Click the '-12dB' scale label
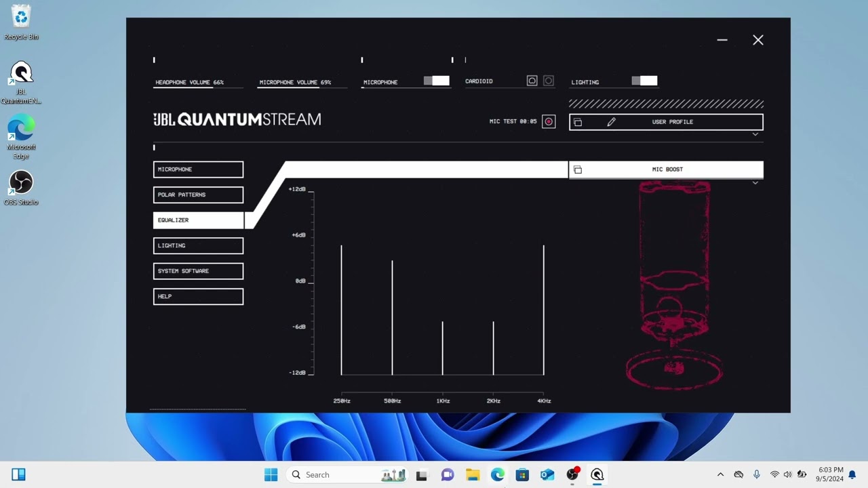 [297, 373]
